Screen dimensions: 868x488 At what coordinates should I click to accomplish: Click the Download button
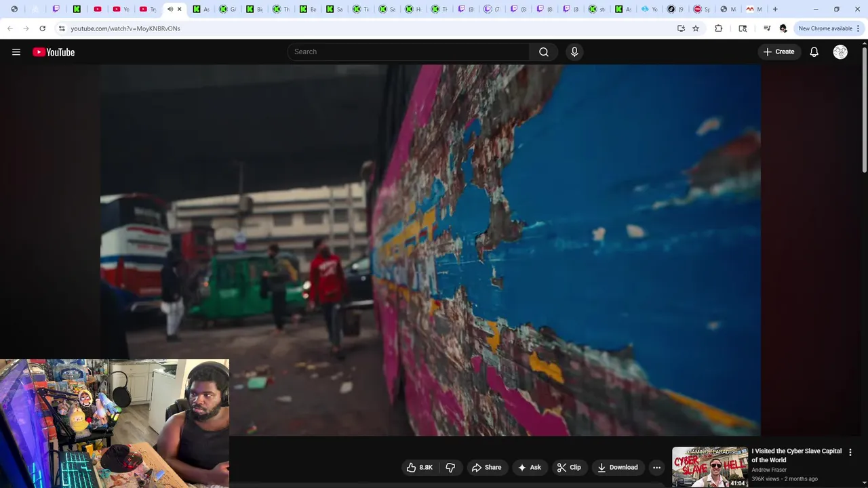(618, 468)
